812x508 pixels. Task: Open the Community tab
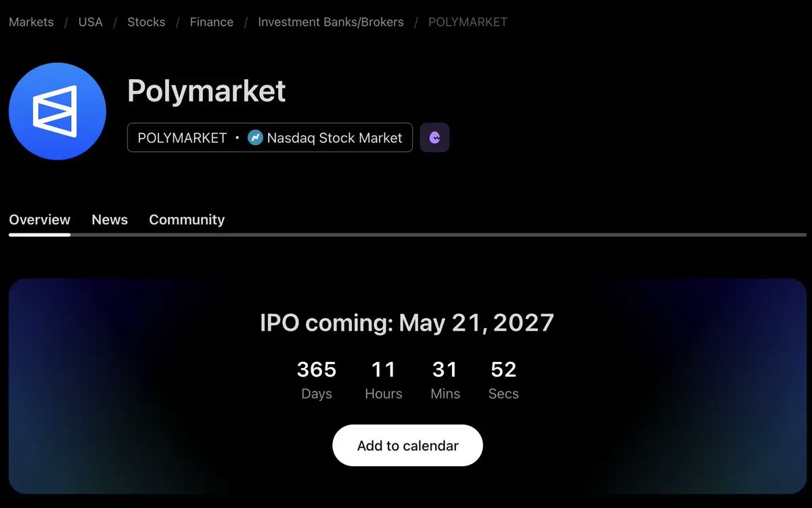point(187,220)
